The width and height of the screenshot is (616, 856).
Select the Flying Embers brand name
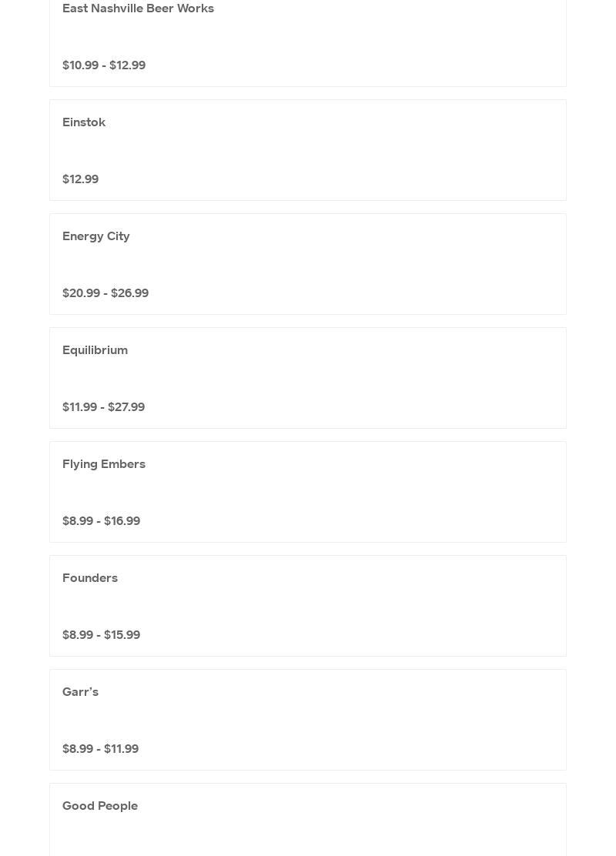pos(104,464)
